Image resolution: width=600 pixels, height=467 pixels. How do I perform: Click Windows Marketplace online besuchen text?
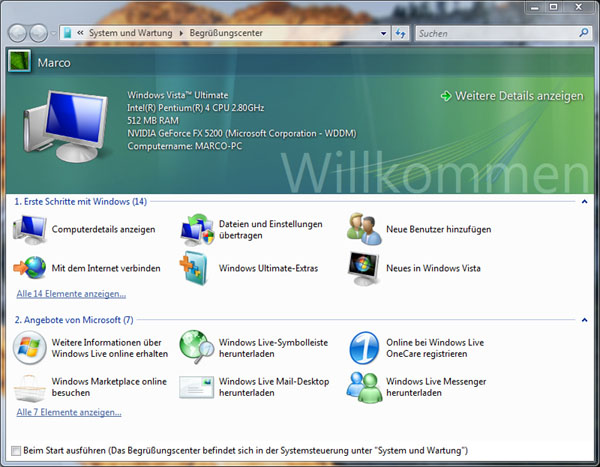pyautogui.click(x=109, y=387)
